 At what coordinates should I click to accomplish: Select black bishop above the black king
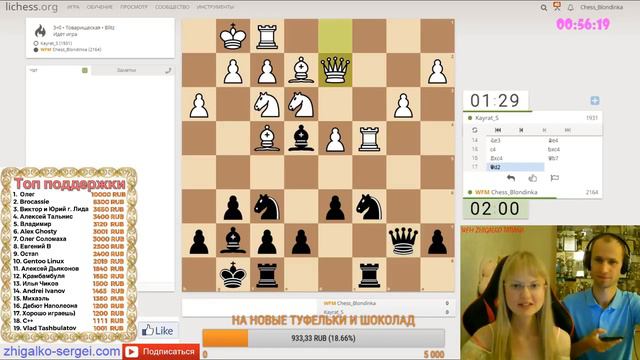[x=233, y=240]
